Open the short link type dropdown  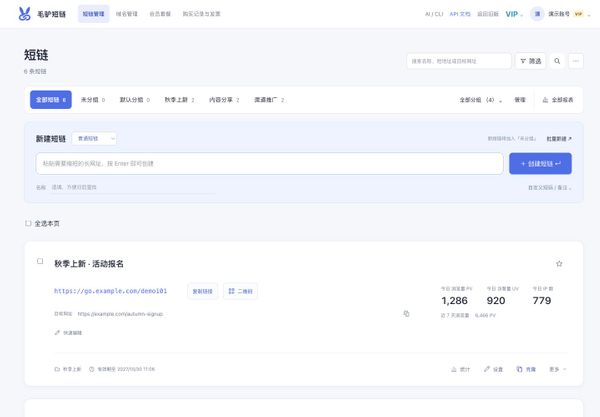coord(94,138)
